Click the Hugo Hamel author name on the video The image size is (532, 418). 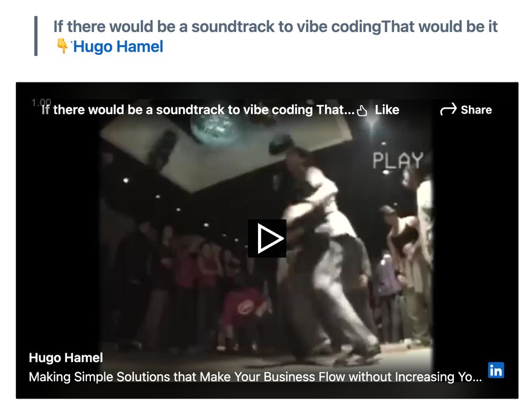tap(66, 357)
